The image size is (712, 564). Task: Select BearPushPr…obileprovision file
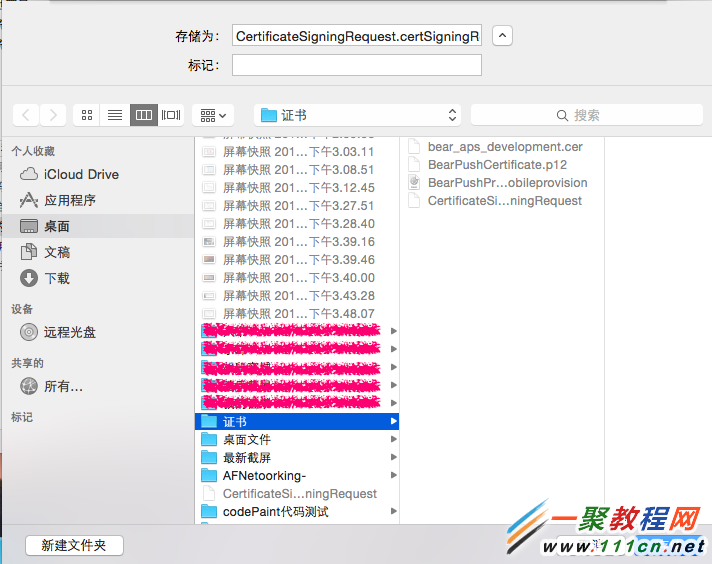tap(502, 183)
